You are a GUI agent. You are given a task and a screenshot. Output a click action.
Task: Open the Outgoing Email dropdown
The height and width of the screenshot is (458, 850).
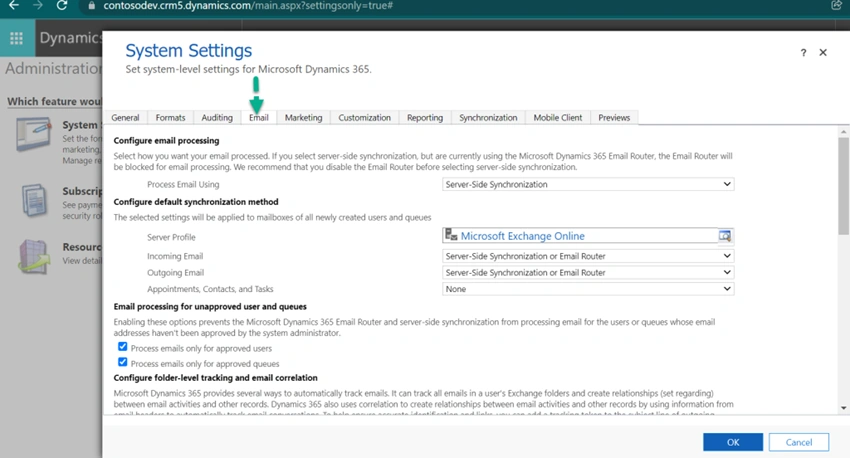point(588,273)
